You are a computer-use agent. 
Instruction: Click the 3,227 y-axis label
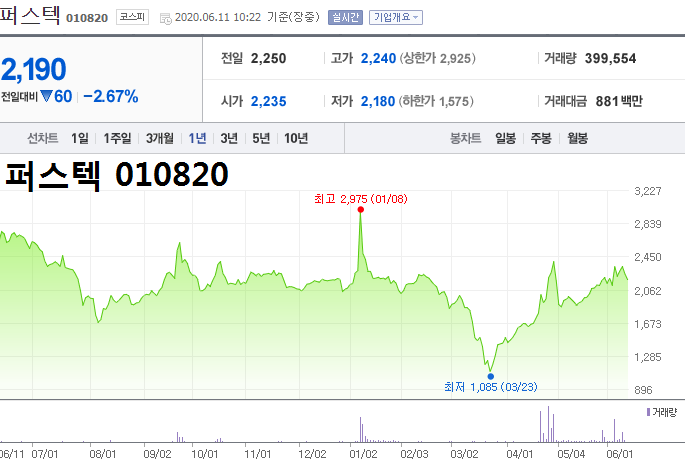coord(648,191)
